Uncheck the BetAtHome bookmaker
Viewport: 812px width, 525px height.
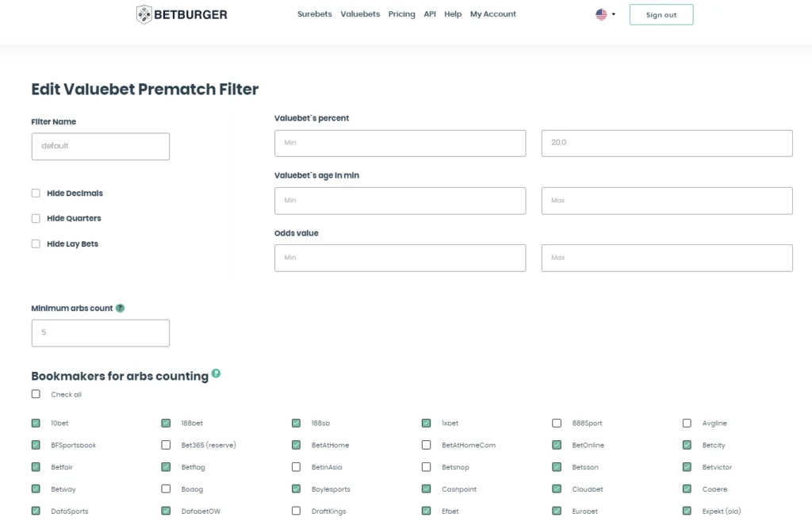297,445
